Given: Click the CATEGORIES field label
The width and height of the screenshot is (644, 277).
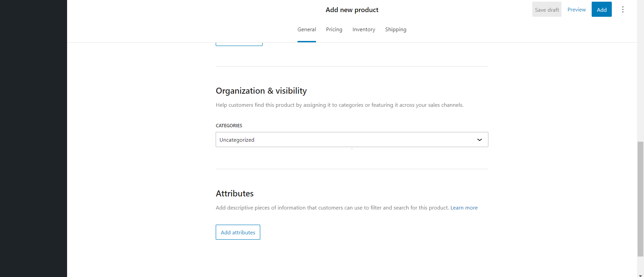Looking at the screenshot, I should (229, 126).
